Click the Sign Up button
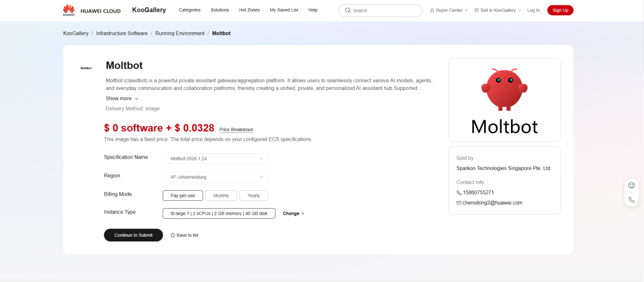This screenshot has height=282, width=644. point(560,10)
